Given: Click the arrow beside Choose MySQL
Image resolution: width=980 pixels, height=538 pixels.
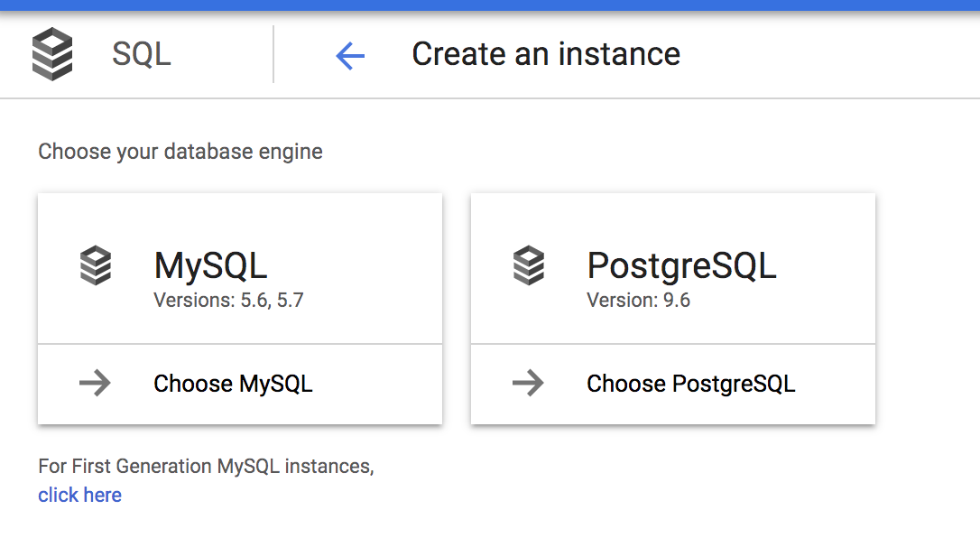Looking at the screenshot, I should 95,383.
